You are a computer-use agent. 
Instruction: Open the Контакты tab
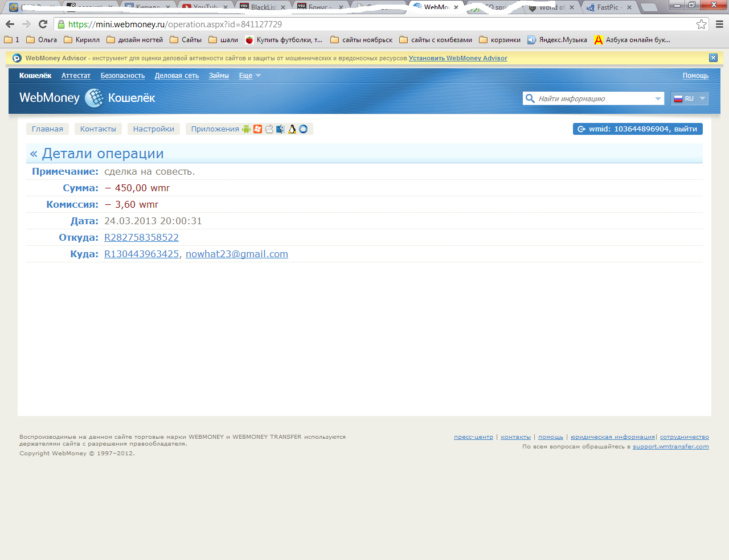click(x=98, y=129)
